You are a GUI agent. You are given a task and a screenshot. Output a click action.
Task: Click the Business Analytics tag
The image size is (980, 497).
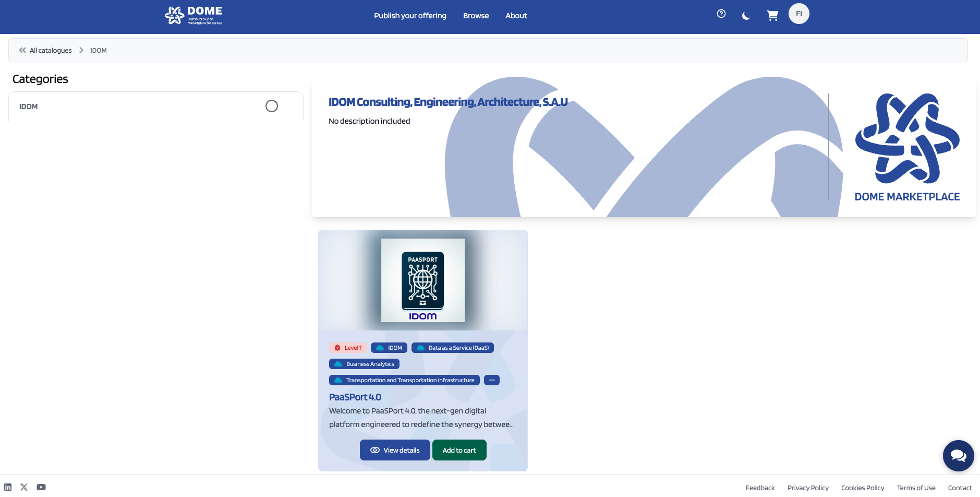tap(364, 364)
